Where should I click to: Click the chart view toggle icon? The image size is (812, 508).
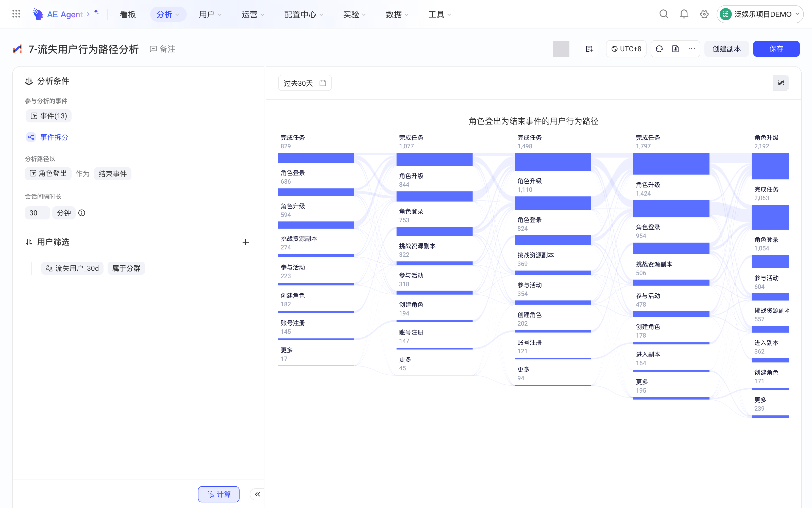[781, 83]
